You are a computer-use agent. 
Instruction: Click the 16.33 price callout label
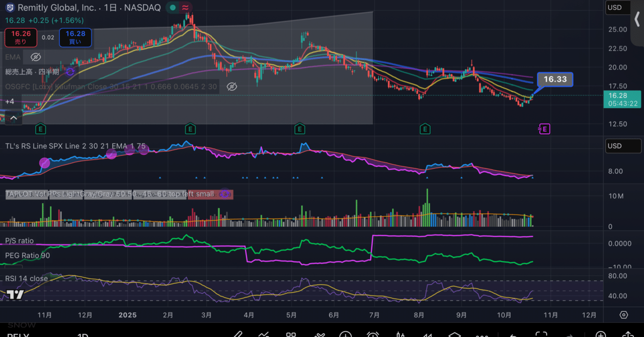(555, 79)
